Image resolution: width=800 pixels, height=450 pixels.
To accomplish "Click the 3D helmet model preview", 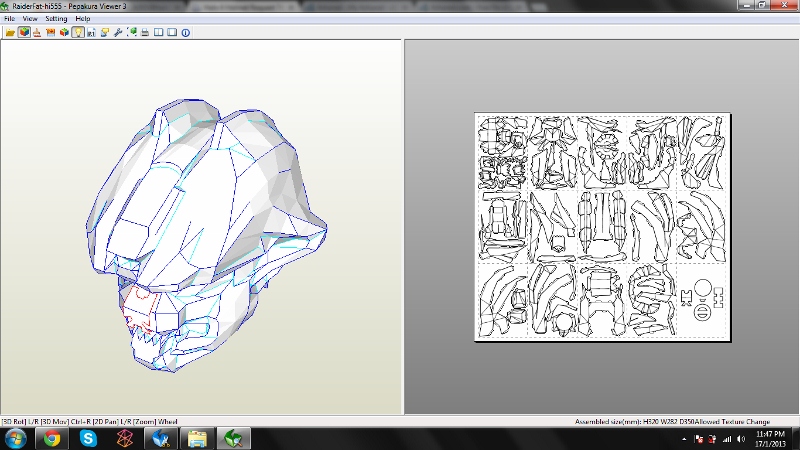I will point(206,235).
